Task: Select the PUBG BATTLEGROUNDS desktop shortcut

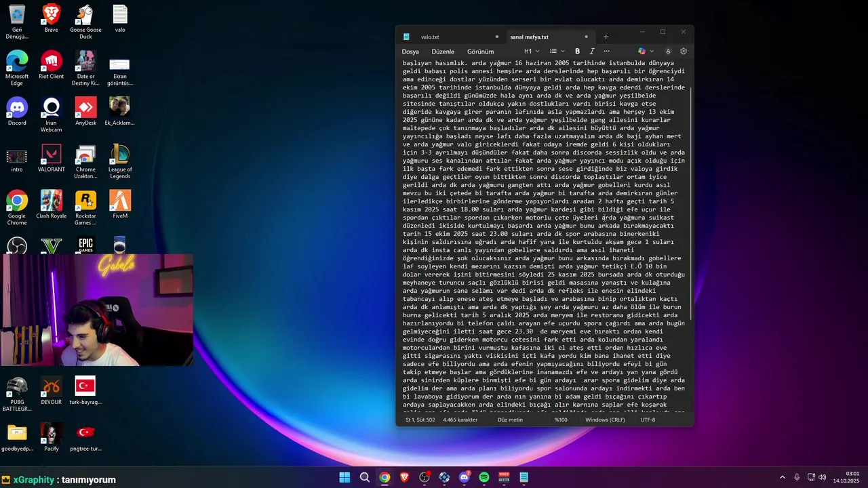Action: click(17, 394)
